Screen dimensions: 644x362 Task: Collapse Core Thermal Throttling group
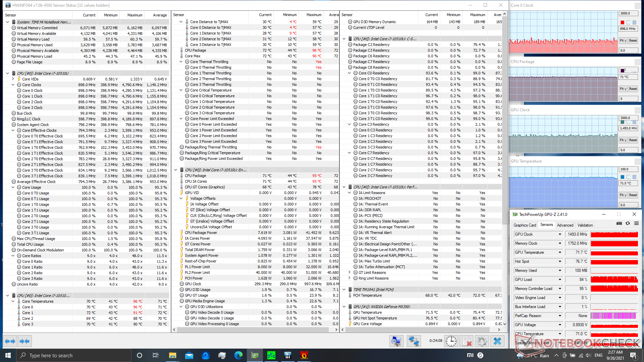point(181,62)
